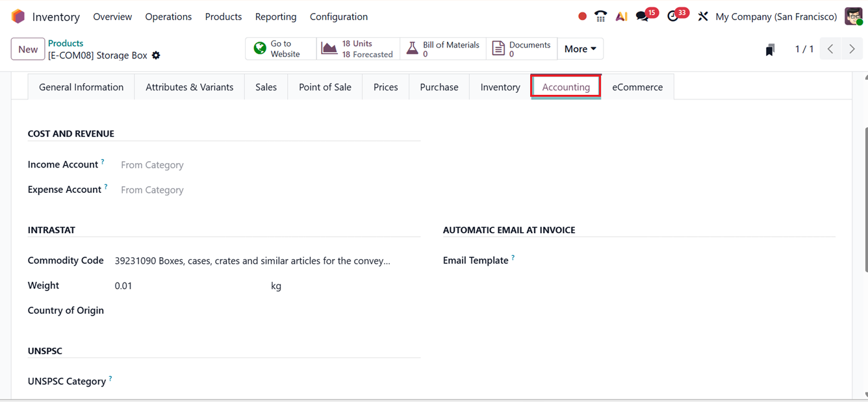
Task: Click the Products breadcrumb link
Action: 66,43
